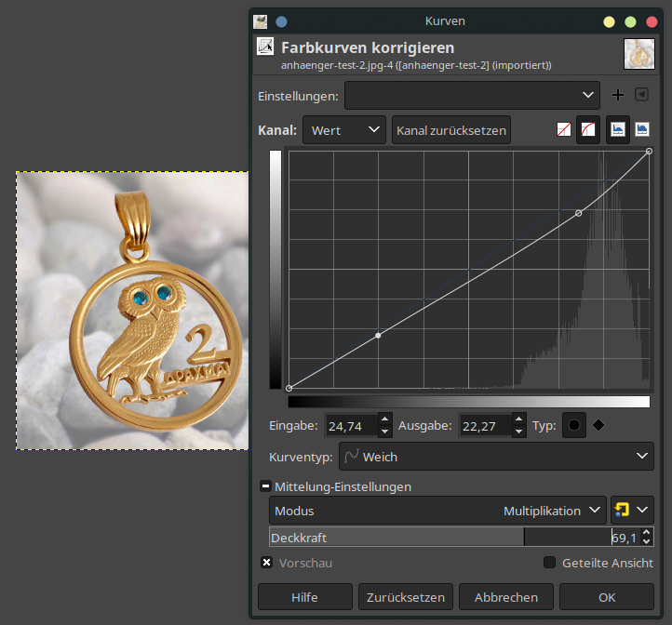
Task: Open the Einstellungen presets dropdown
Action: (473, 95)
